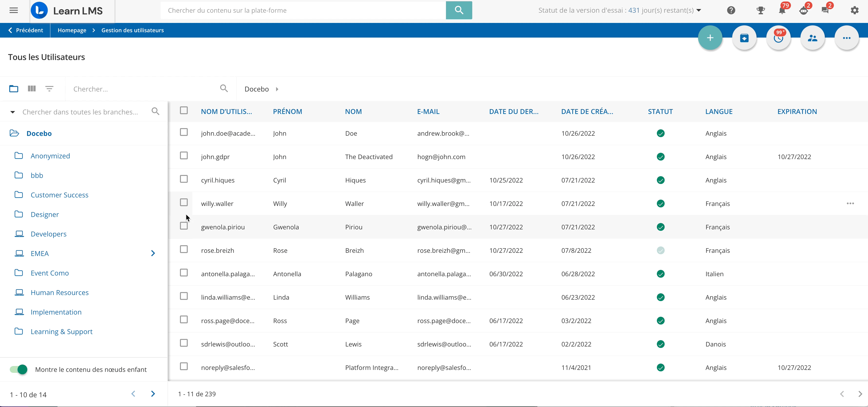Click the teal plus add user button
Viewport: 868px width, 407px height.
(710, 38)
